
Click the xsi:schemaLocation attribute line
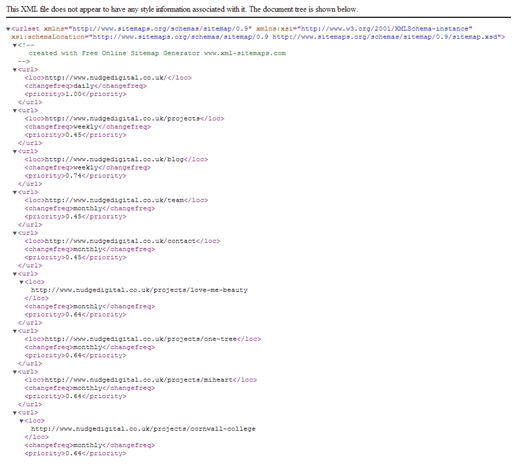tap(258, 37)
